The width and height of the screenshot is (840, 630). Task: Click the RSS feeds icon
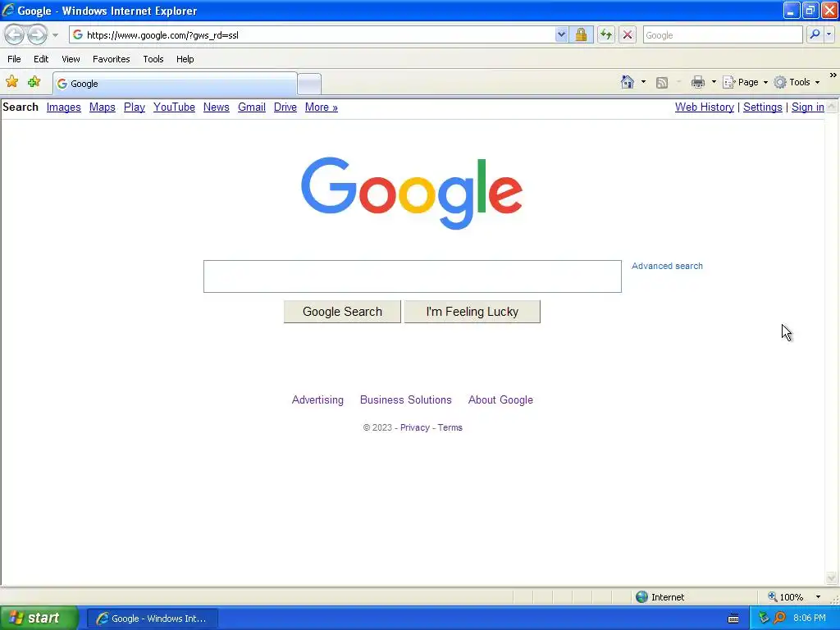[662, 82]
